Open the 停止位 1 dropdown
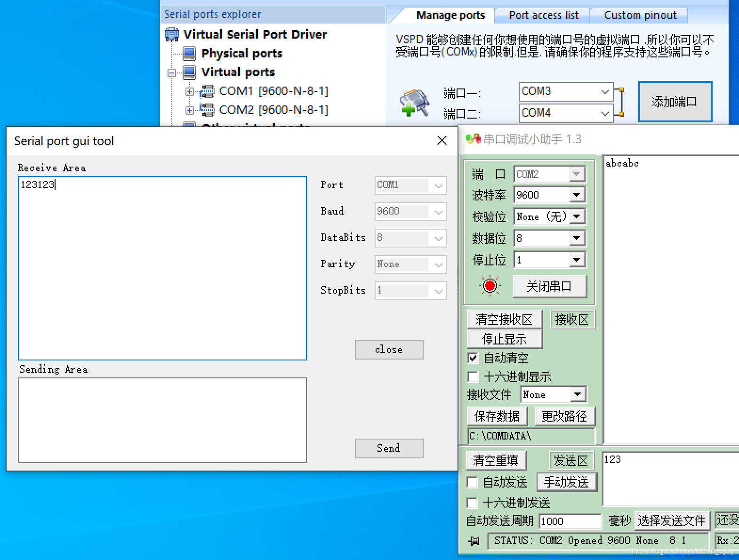 [x=577, y=260]
